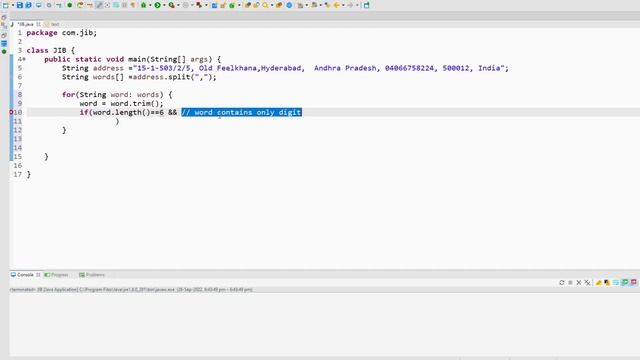Click the New Java Class green icon
This screenshot has height=360, width=640.
(x=232, y=5)
